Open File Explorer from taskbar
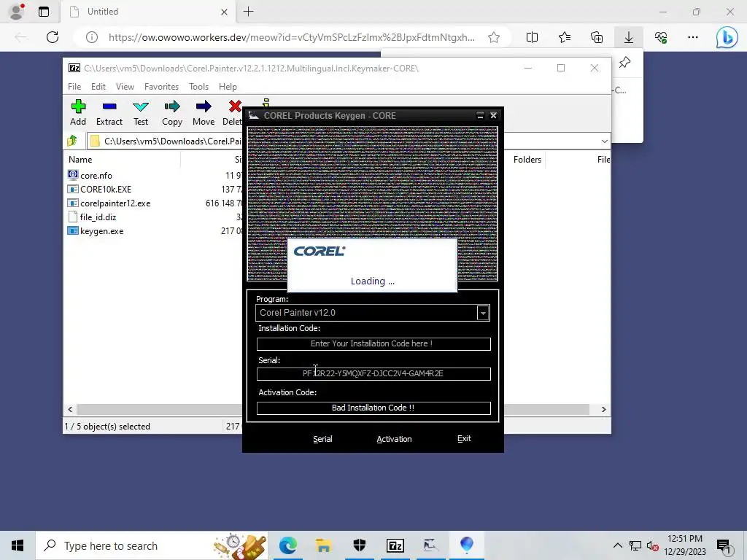 324,545
